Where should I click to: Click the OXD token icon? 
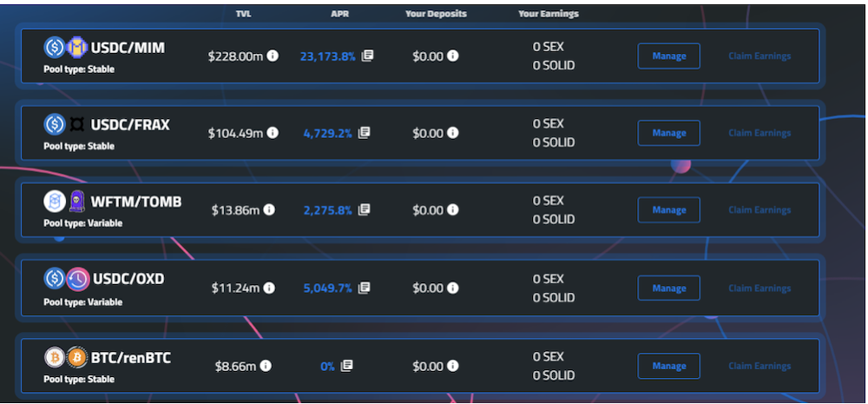click(x=78, y=279)
